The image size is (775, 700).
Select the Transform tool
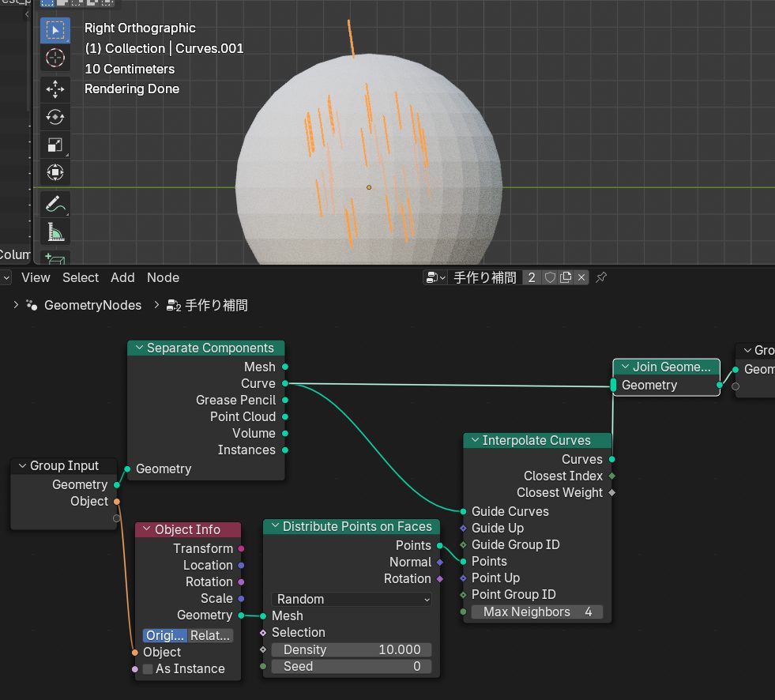point(55,172)
